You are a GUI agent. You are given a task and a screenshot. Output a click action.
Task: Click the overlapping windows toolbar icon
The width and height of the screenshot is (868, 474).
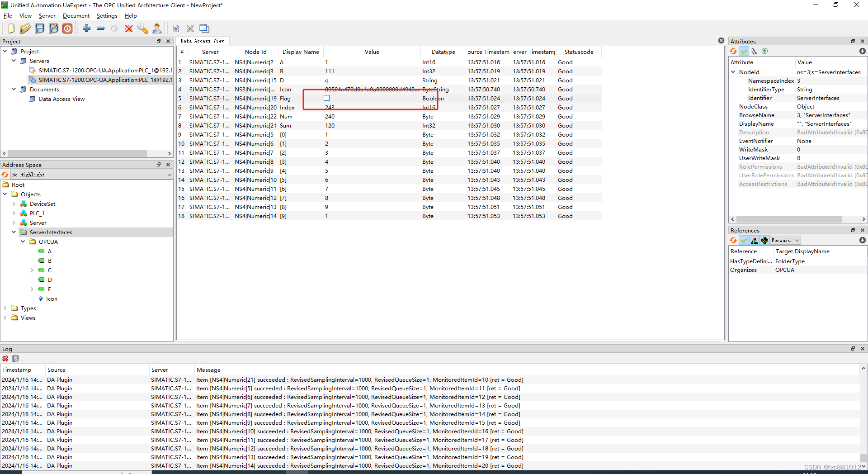(x=204, y=28)
